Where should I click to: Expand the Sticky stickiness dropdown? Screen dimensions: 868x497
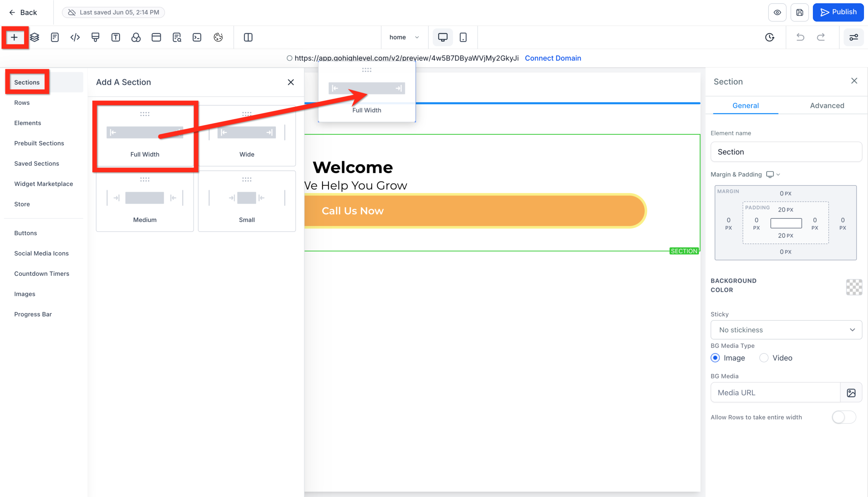(x=786, y=330)
